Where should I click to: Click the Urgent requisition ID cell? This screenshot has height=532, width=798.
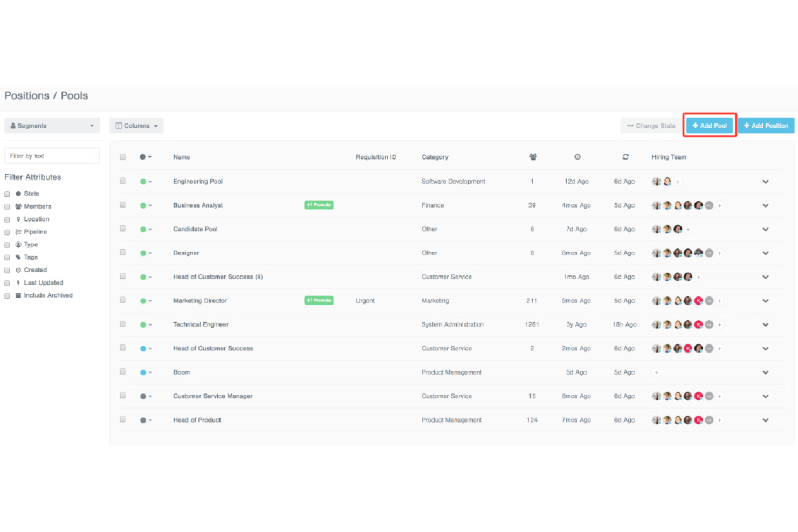click(x=365, y=301)
